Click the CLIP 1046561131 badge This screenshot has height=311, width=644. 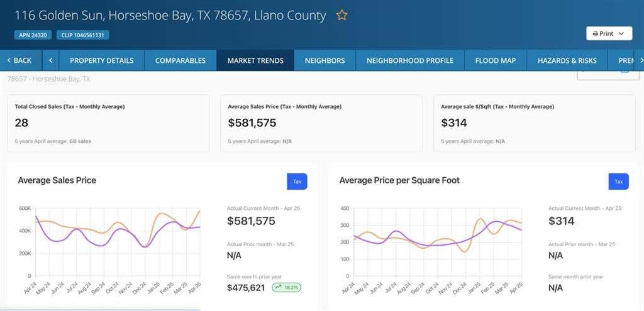82,35
